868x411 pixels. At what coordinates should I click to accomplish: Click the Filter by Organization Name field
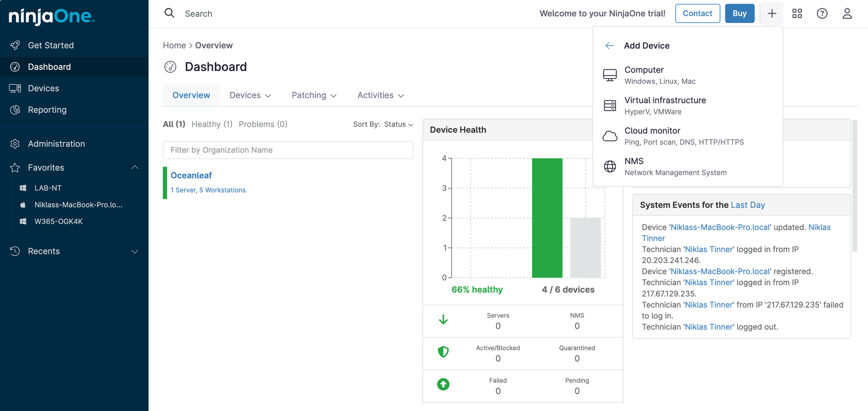288,150
